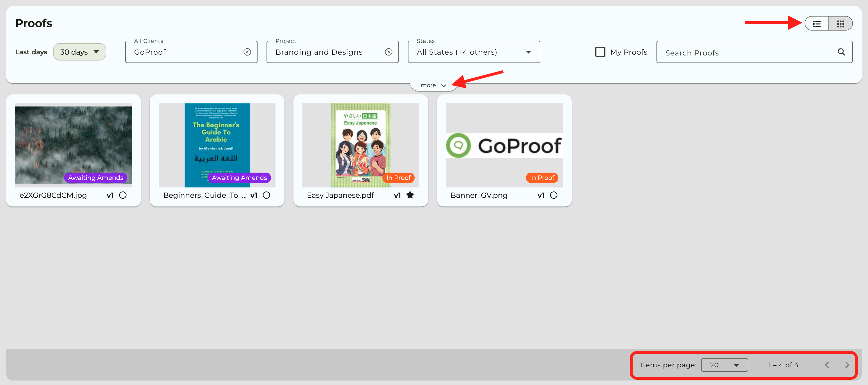Viewport: 868px width, 385px height.
Task: Click the search magnifier icon
Action: (x=841, y=52)
